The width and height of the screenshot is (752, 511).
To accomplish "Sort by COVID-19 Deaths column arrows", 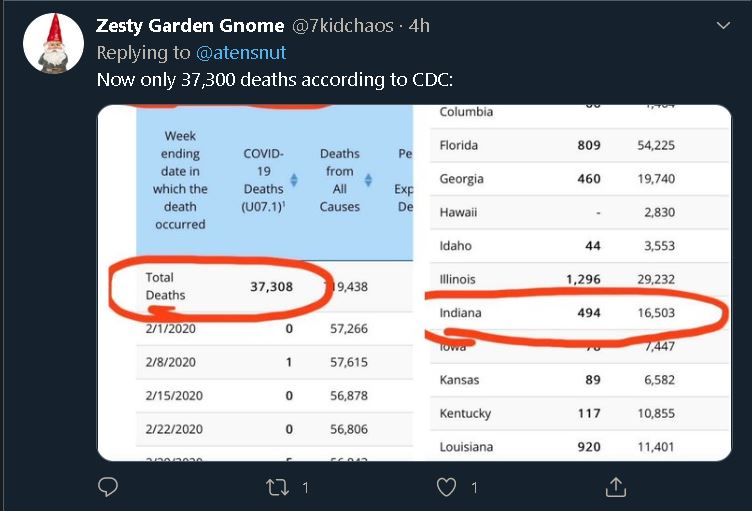I will (x=294, y=180).
